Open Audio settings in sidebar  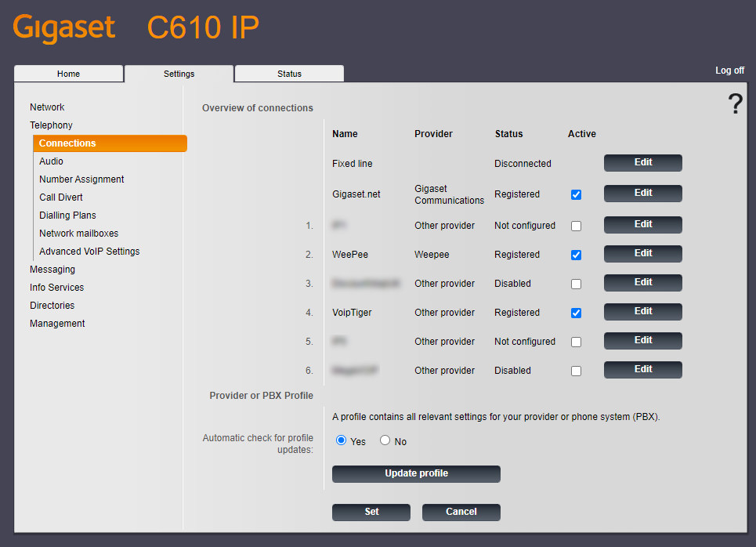click(51, 161)
